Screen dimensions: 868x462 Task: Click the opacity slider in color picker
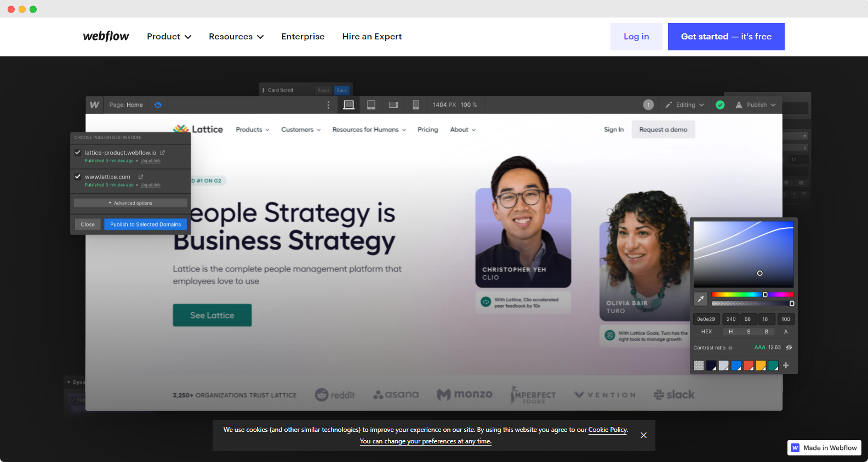click(x=752, y=303)
